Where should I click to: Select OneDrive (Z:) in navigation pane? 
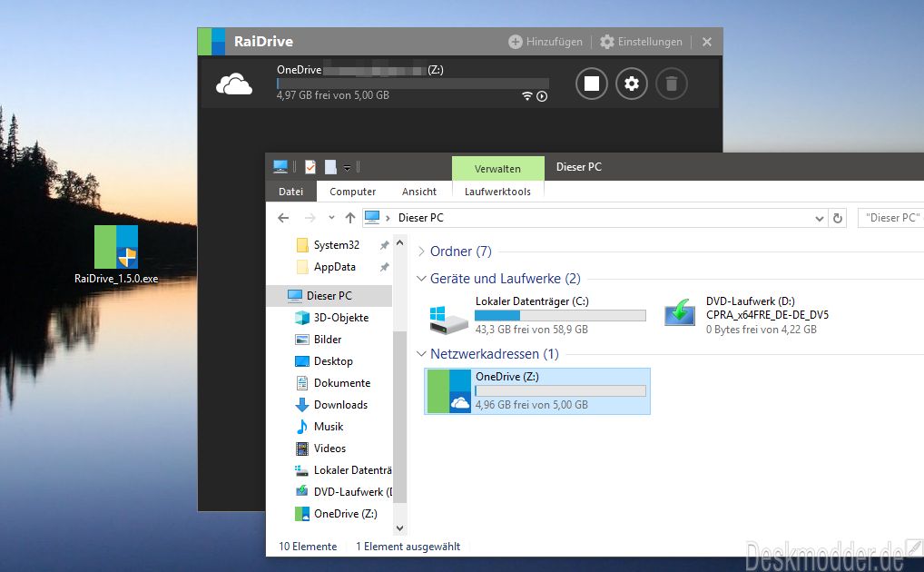pyautogui.click(x=337, y=514)
